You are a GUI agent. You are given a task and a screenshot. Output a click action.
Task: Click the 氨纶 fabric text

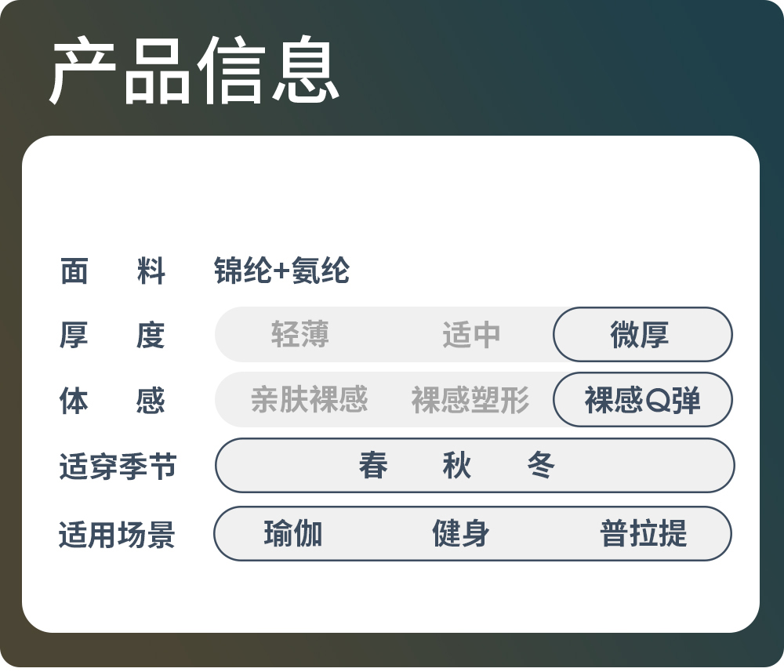pos(321,272)
